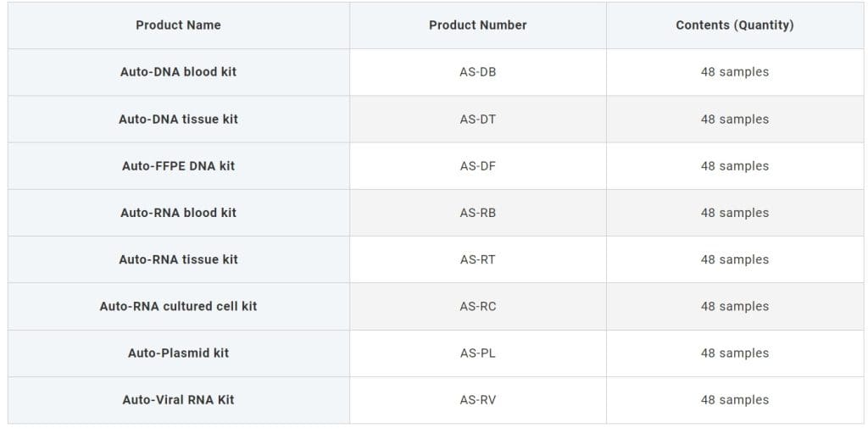Viewport: 868px width, 434px height.
Task: Select product number AS-RT
Action: (478, 259)
